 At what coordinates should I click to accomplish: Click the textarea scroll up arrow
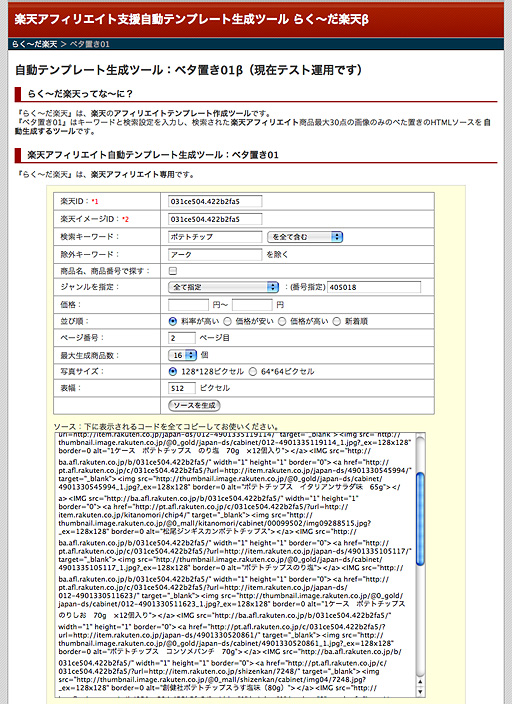[420, 682]
